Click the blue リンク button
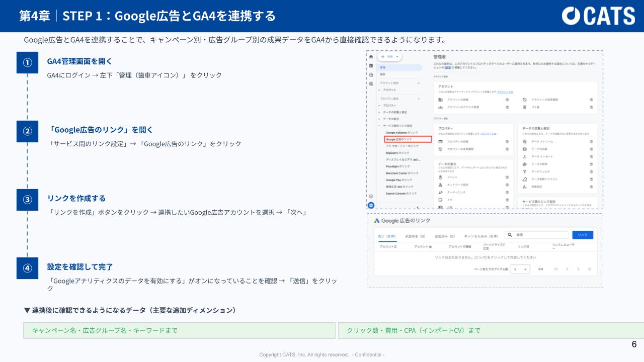The width and height of the screenshot is (644, 362). click(583, 235)
